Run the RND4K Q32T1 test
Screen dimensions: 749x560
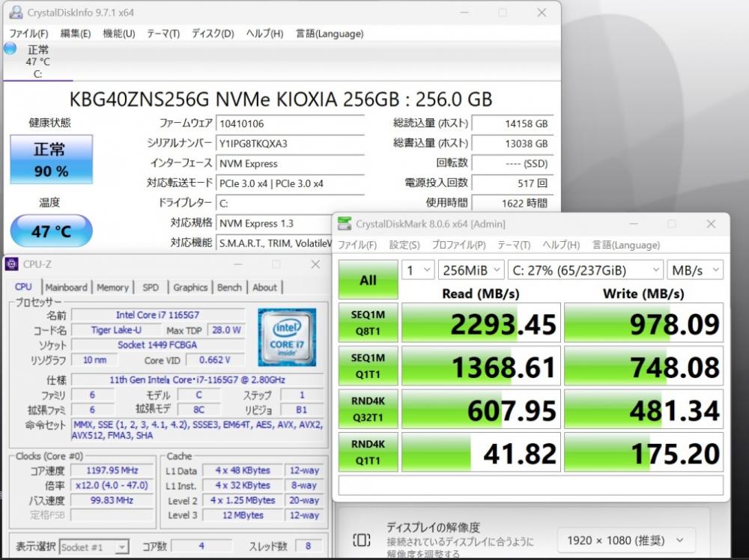coord(368,409)
